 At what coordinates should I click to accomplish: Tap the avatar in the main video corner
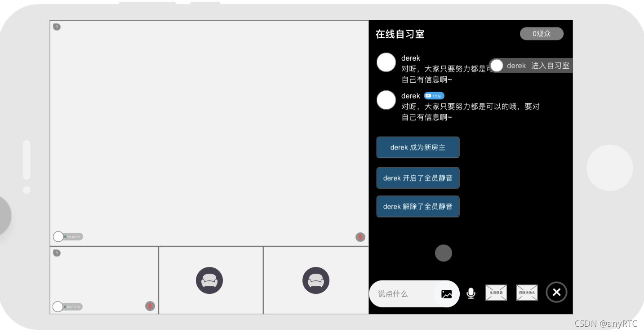[x=58, y=236]
